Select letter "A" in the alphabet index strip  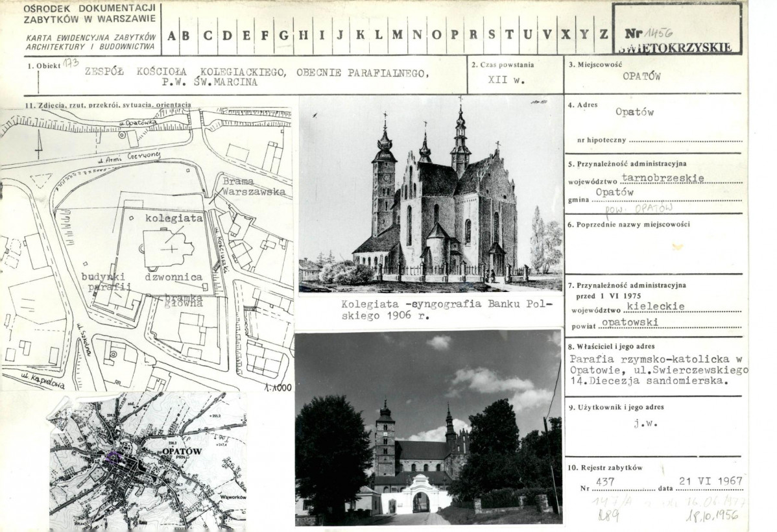[171, 36]
